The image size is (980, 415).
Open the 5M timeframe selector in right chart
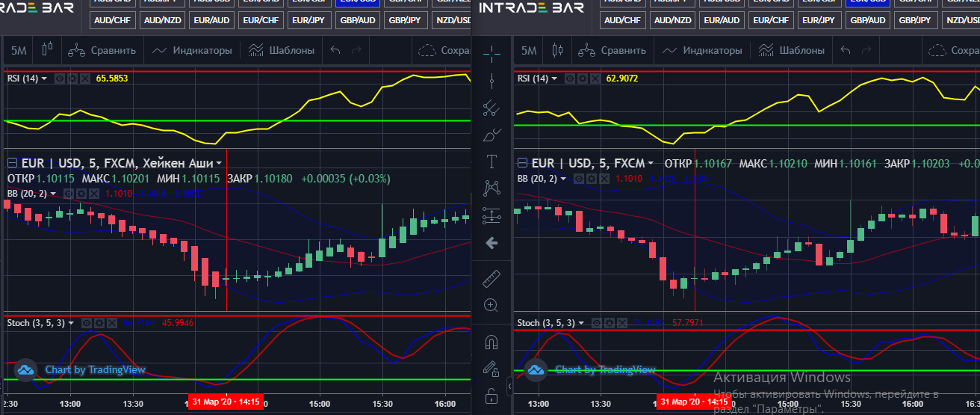(x=529, y=51)
